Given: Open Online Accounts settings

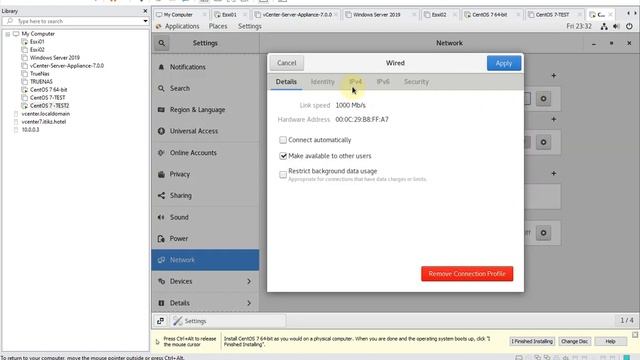Looking at the screenshot, I should tap(205, 153).
